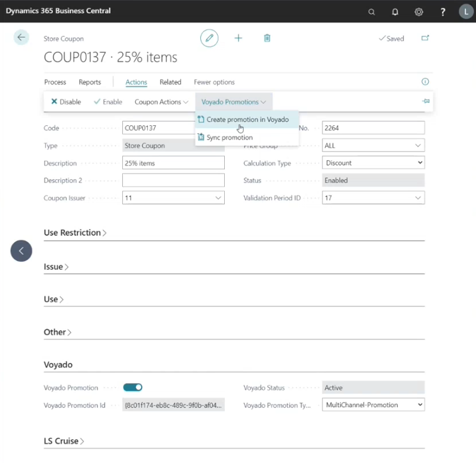Toggle the Voyado Promotion switch

(133, 388)
